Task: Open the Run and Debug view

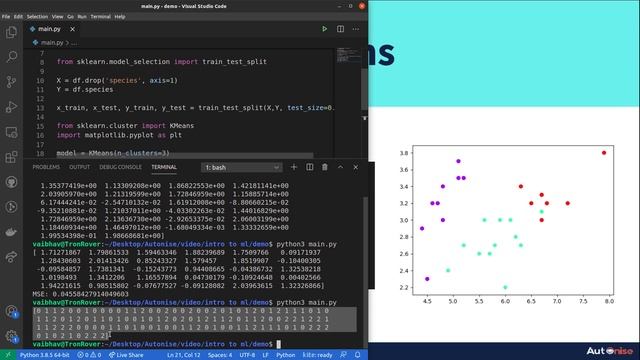Action: pyautogui.click(x=11, y=107)
